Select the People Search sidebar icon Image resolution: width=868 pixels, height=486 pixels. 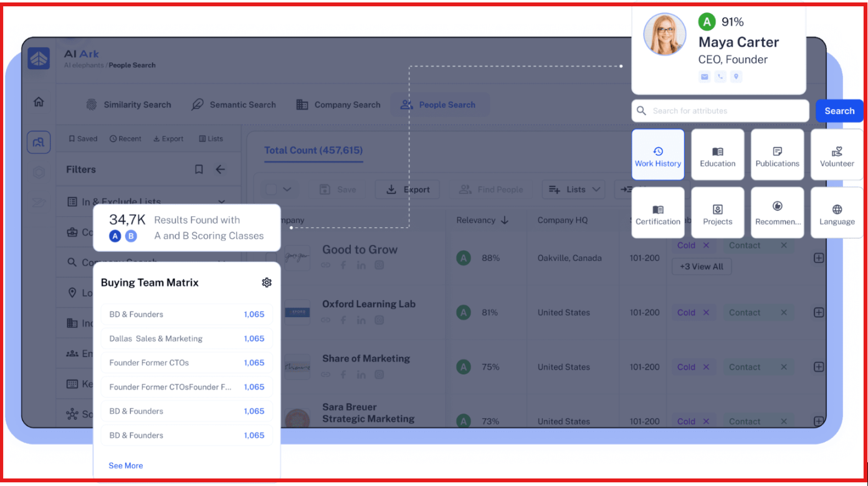point(38,142)
